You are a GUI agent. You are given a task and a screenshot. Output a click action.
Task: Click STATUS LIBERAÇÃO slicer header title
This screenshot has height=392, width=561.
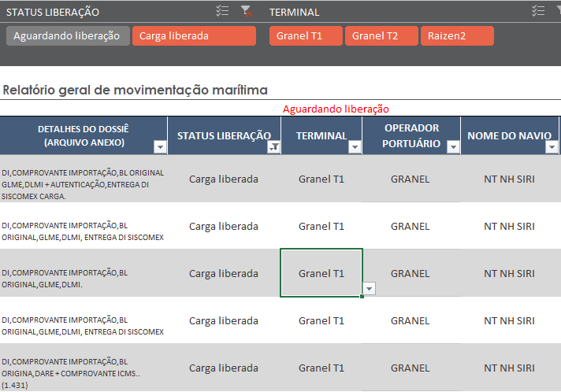point(53,12)
